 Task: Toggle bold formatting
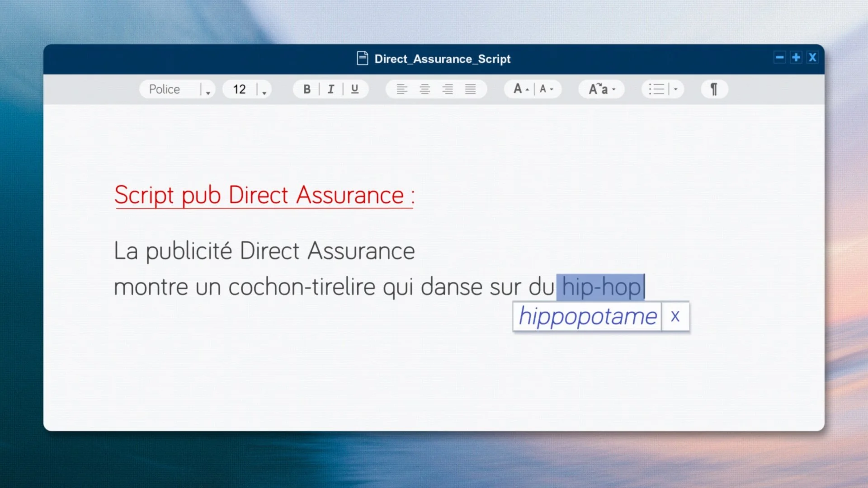(307, 89)
